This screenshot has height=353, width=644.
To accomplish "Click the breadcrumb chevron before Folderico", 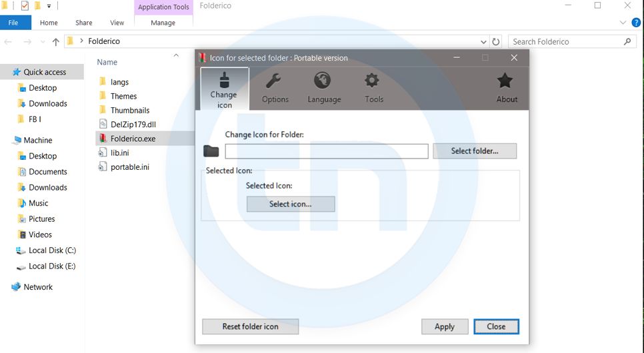I will point(81,41).
